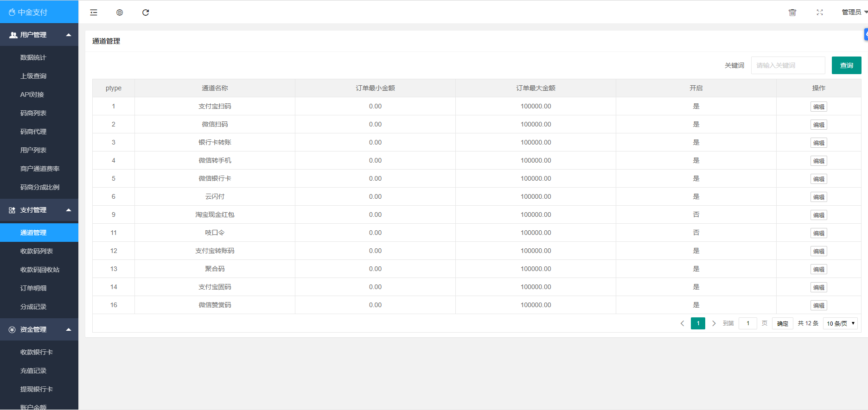Screen dimensions: 868x410
Task: Open 订单明细 in the sidebar
Action: (33, 288)
